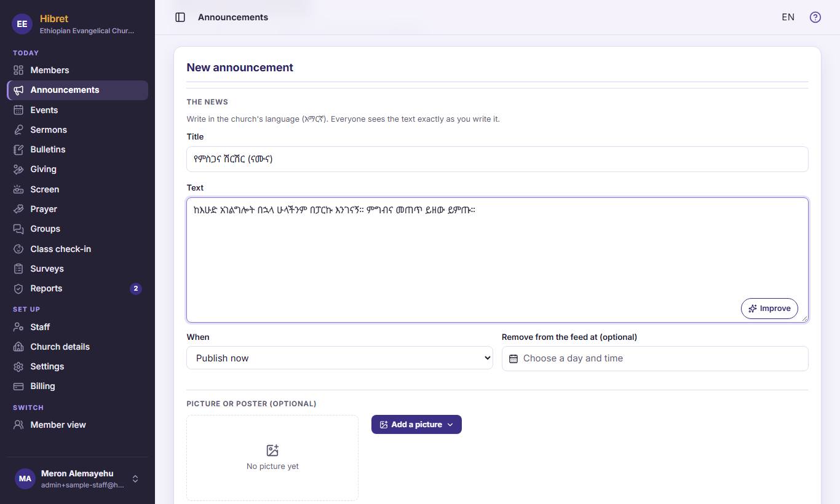Click the megaphone icon beside Announcements
Image resolution: width=840 pixels, height=504 pixels.
(18, 90)
